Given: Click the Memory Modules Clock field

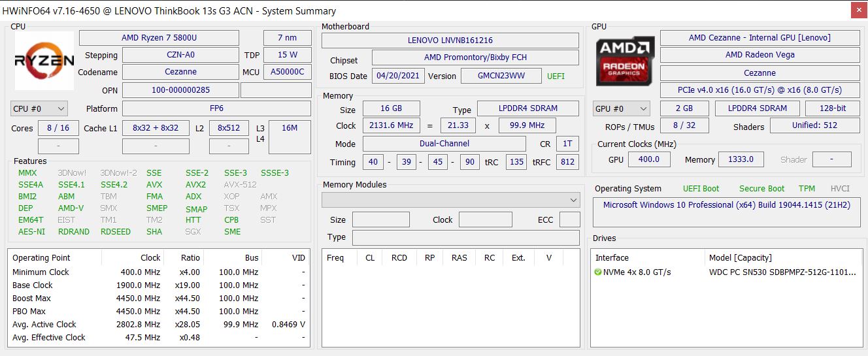Looking at the screenshot, I should pos(486,219).
